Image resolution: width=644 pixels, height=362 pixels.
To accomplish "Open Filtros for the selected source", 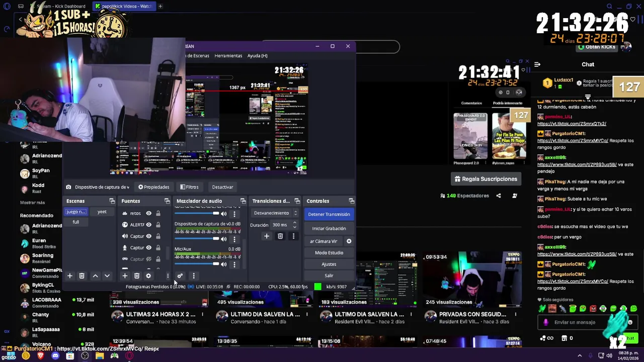I will pyautogui.click(x=189, y=187).
